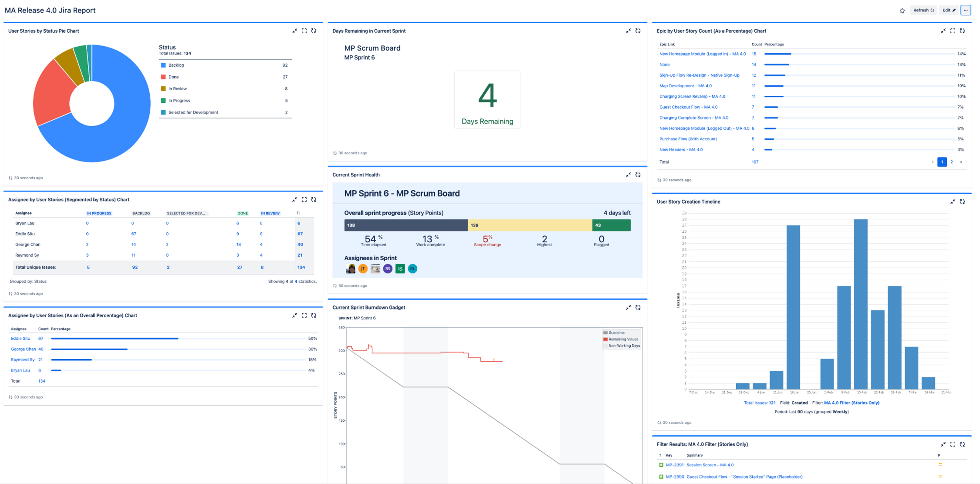Minimize the User Stories Pie Chart gadget

[x=294, y=31]
